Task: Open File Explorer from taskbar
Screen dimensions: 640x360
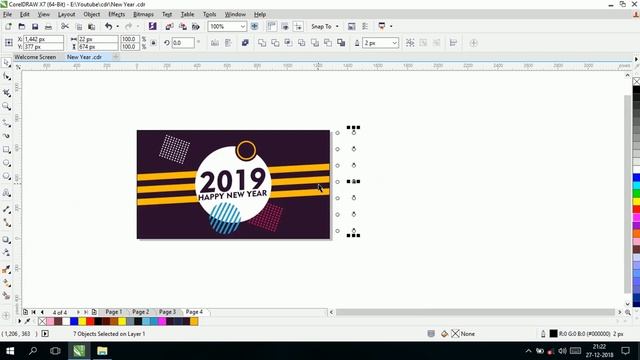Action: [x=102, y=351]
